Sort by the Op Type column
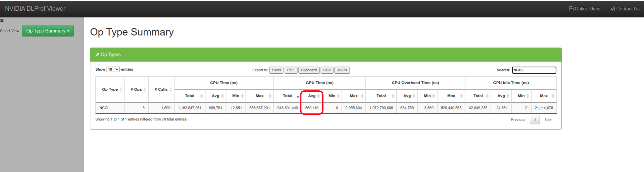This screenshot has height=172, width=644. pyautogui.click(x=110, y=89)
